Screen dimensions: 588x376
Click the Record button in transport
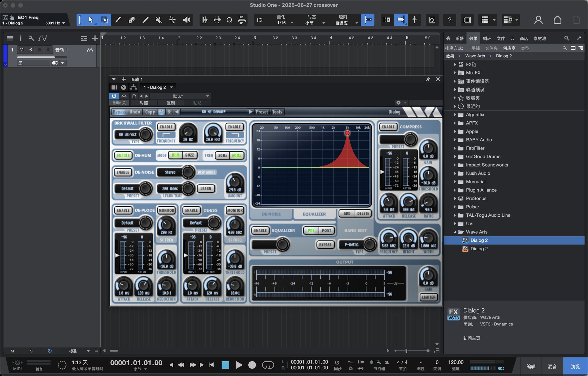coord(252,365)
